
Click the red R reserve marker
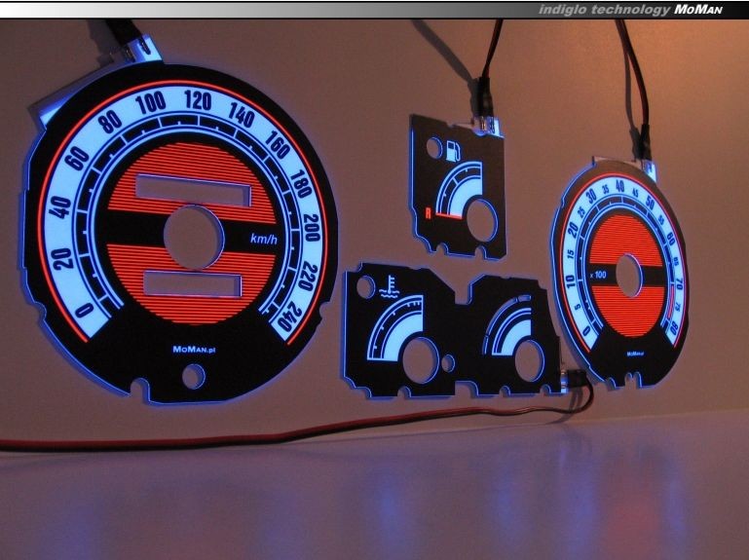[x=428, y=211]
